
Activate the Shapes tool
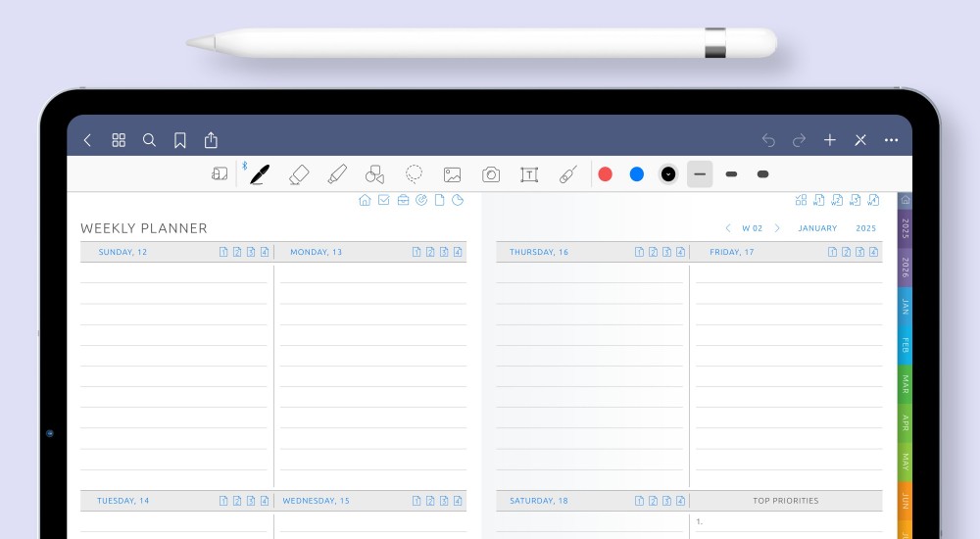[374, 174]
